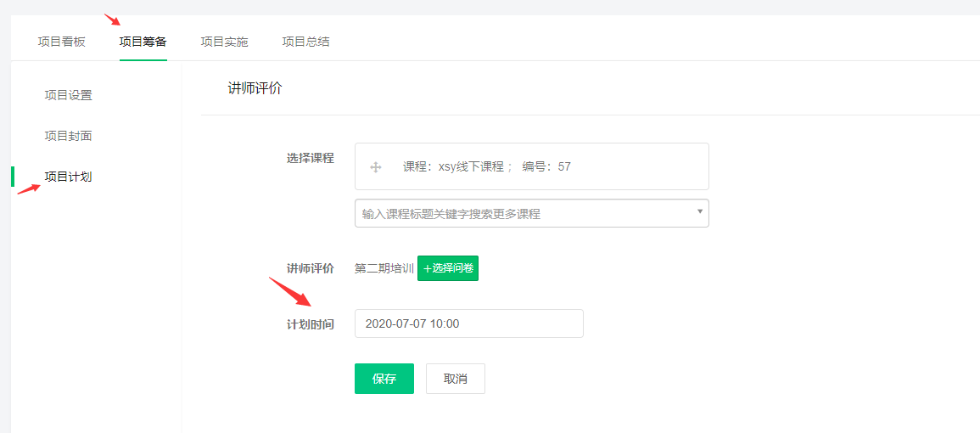Screen dimensions: 980x433
Task: Click the 选择课程 field label
Action: tap(310, 158)
